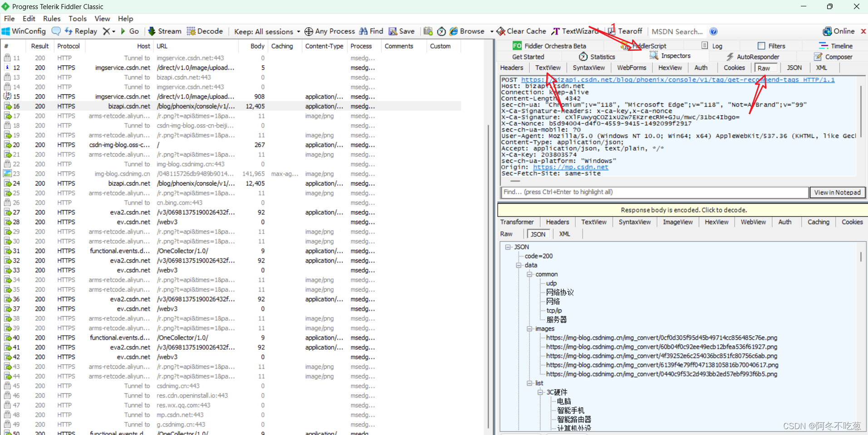Viewport: 868px width, 435px height.
Task: Open the Log tab
Action: coord(712,46)
